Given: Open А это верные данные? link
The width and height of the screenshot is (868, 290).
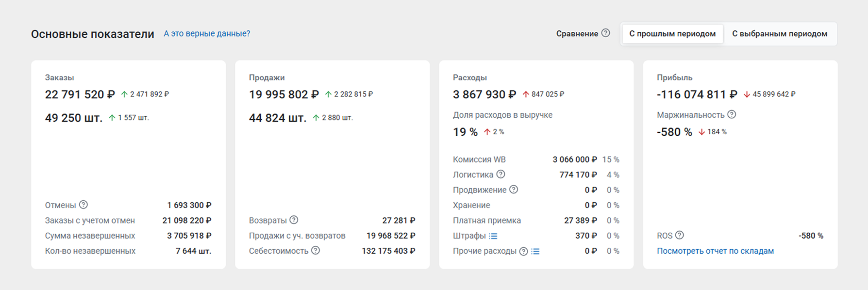Looking at the screenshot, I should (207, 34).
